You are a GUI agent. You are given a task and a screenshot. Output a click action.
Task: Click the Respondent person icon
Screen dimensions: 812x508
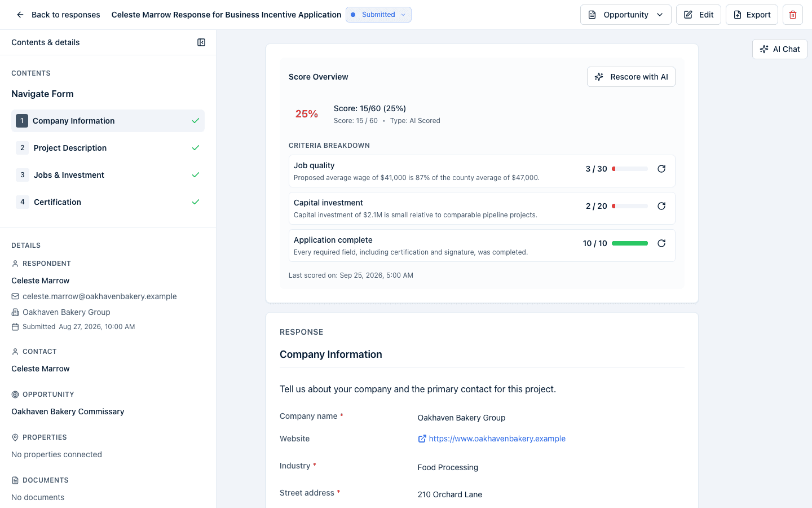tap(15, 264)
